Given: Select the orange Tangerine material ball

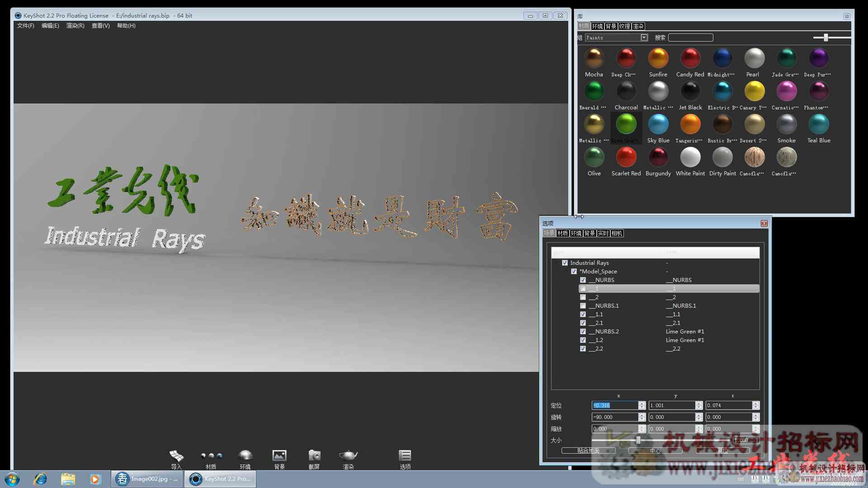Looking at the screenshot, I should tap(690, 124).
